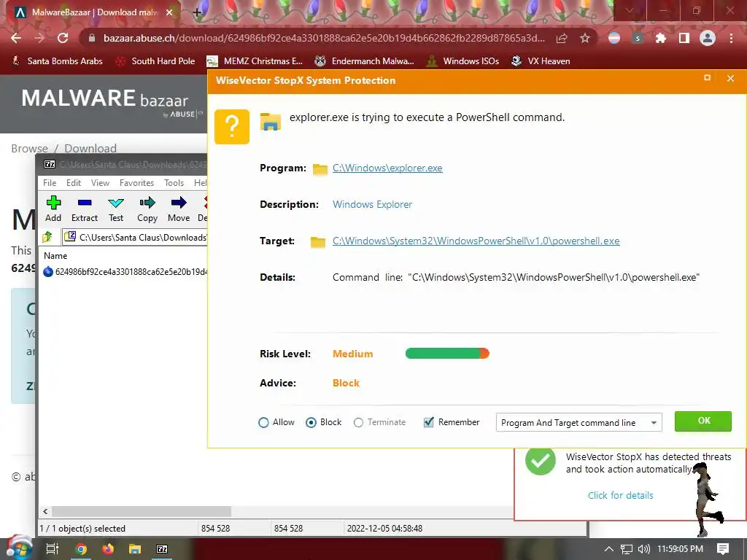This screenshot has width=747, height=560.
Task: Click the green checkmark notification icon
Action: pos(541,460)
